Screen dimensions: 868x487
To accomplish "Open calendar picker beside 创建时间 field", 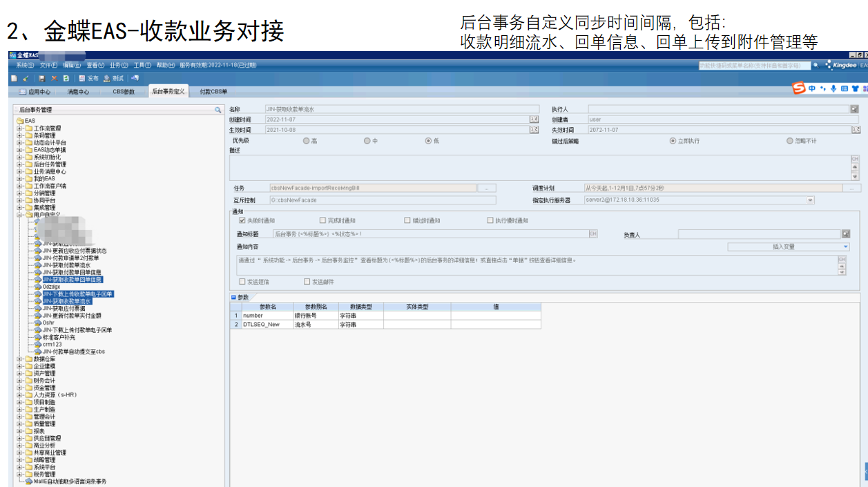I will (x=533, y=120).
